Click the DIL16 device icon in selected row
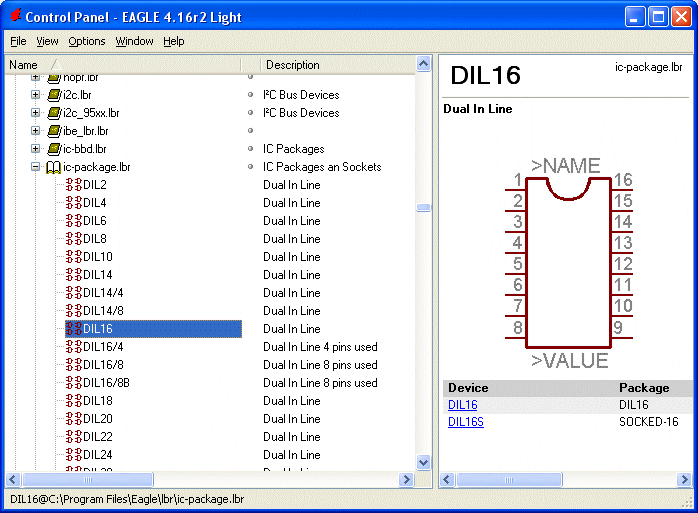 pos(74,329)
